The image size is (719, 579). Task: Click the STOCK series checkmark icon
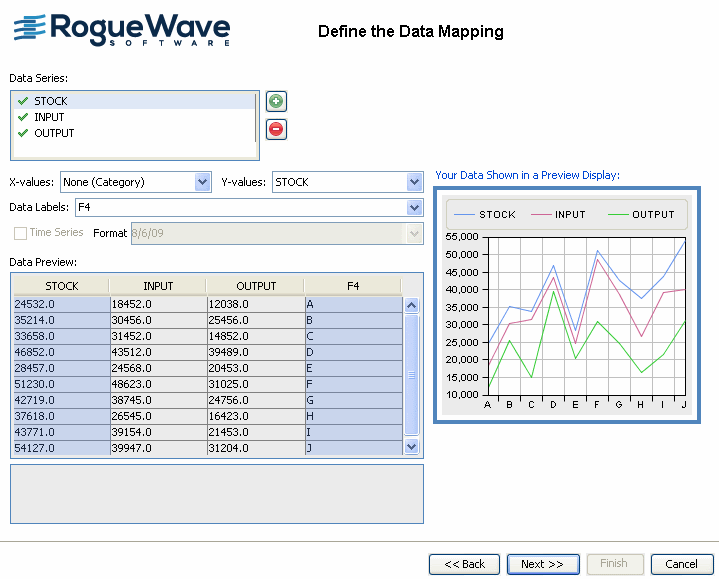click(23, 101)
